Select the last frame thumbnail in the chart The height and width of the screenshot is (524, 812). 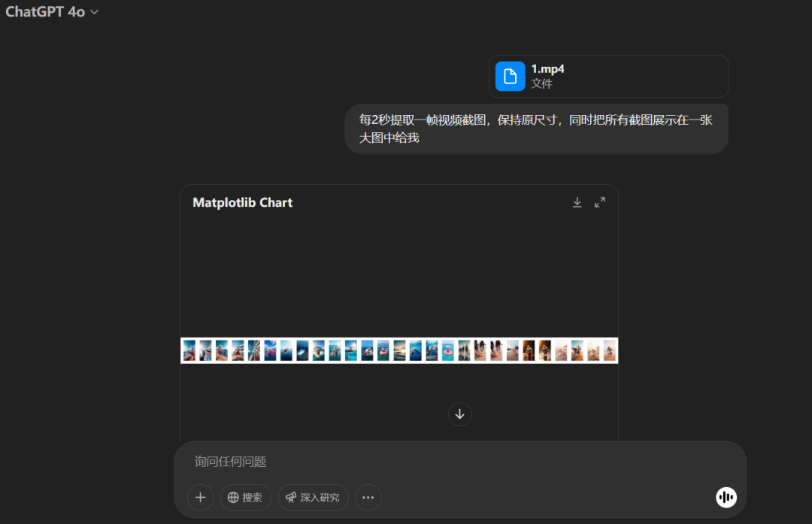click(609, 350)
